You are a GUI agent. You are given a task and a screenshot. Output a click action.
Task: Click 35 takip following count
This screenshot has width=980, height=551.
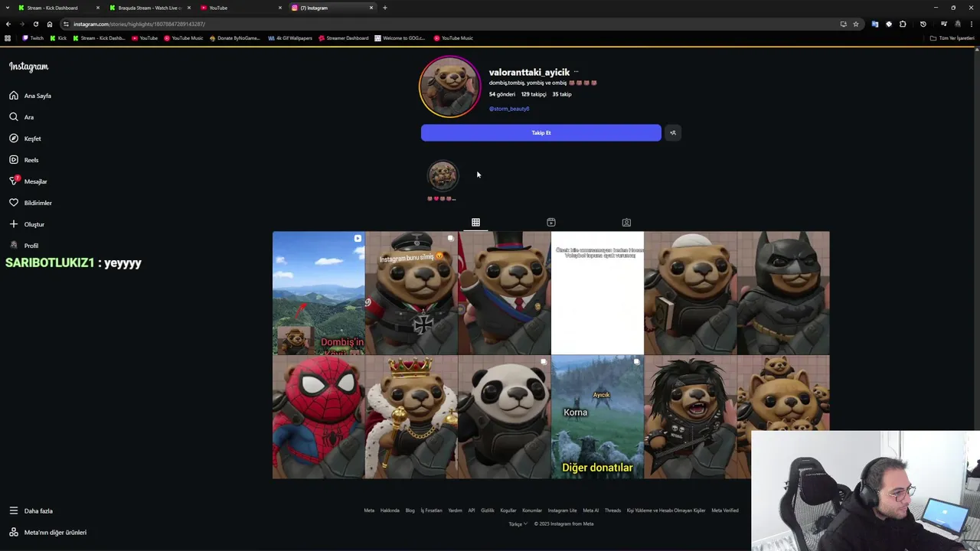562,94
